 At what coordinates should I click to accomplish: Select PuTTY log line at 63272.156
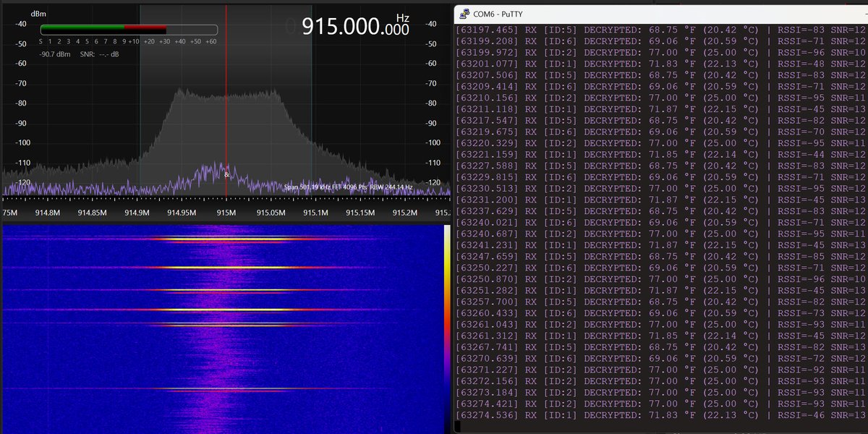click(x=660, y=380)
